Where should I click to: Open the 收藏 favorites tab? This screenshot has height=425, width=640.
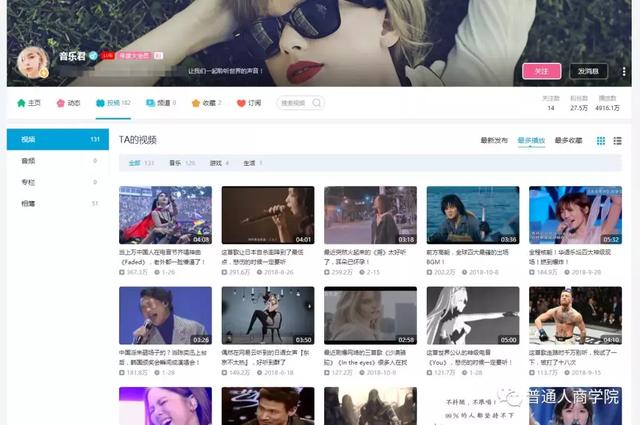pos(203,103)
